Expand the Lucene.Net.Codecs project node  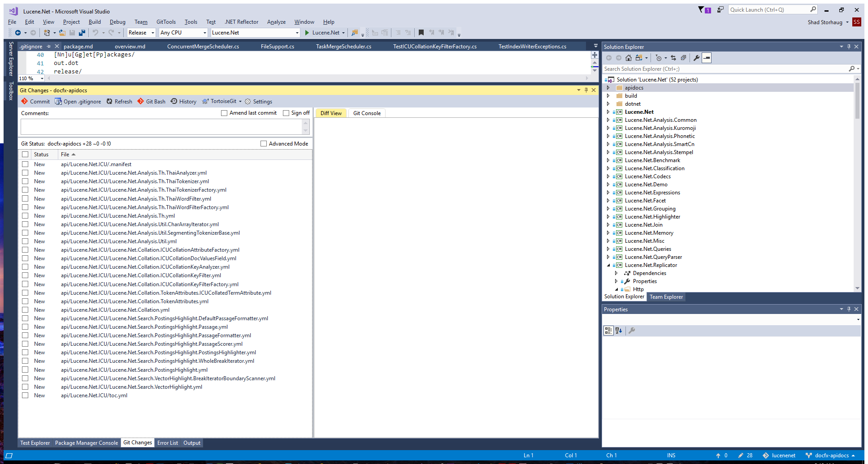608,176
